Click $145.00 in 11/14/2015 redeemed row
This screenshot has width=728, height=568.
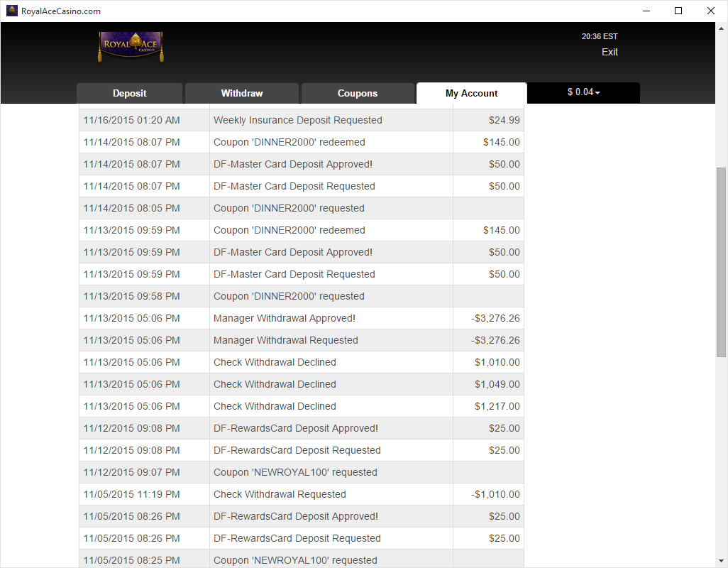click(502, 142)
